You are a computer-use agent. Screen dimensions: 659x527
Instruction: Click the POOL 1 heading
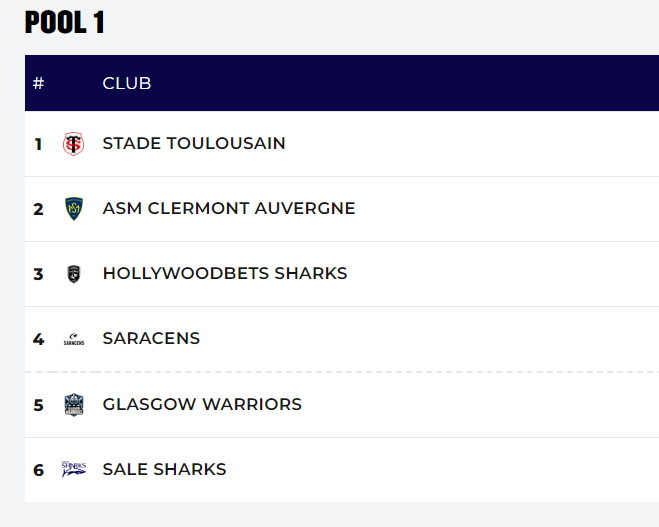pyautogui.click(x=65, y=23)
